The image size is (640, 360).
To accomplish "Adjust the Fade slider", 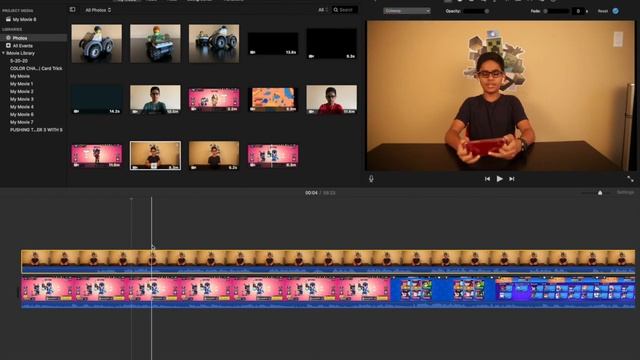I will 556,11.
